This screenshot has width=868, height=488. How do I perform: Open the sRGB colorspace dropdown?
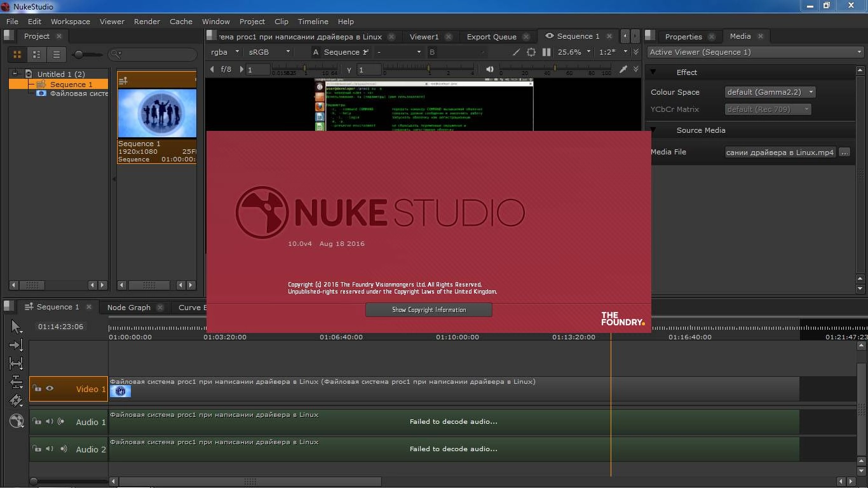tap(269, 52)
